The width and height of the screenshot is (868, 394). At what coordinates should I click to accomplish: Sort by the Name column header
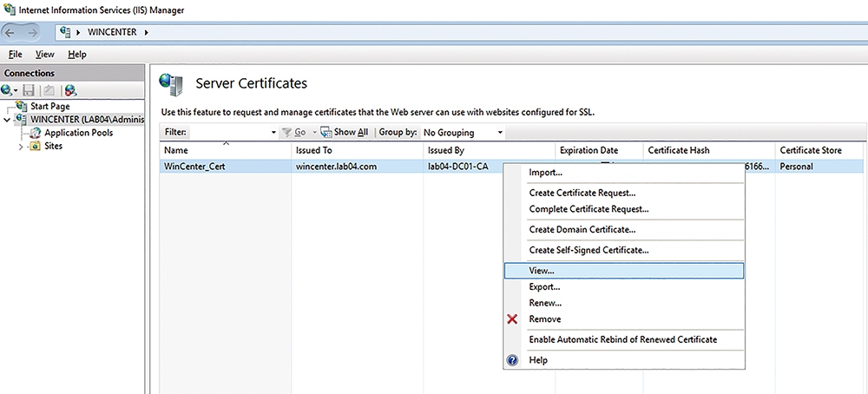(226, 150)
